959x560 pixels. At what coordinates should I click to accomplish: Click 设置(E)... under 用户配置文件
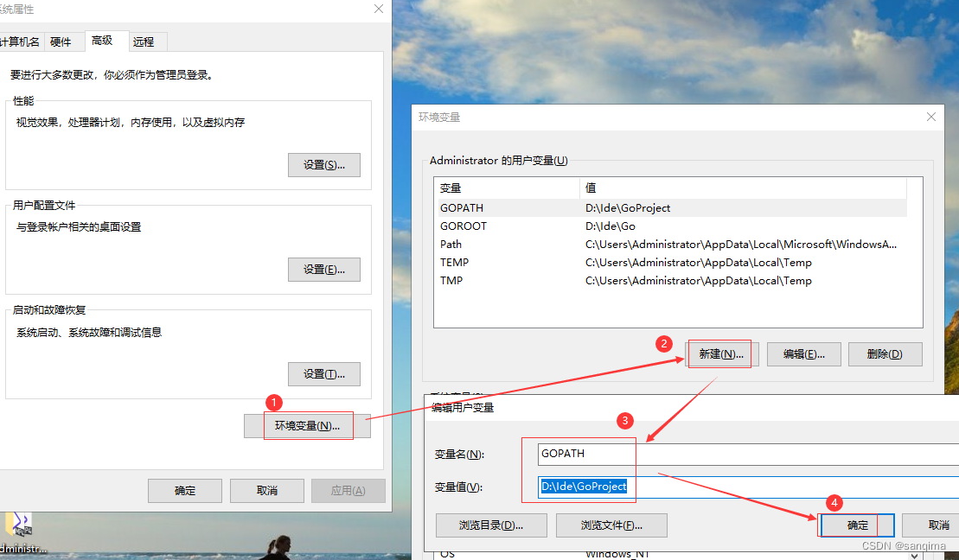pyautogui.click(x=324, y=270)
